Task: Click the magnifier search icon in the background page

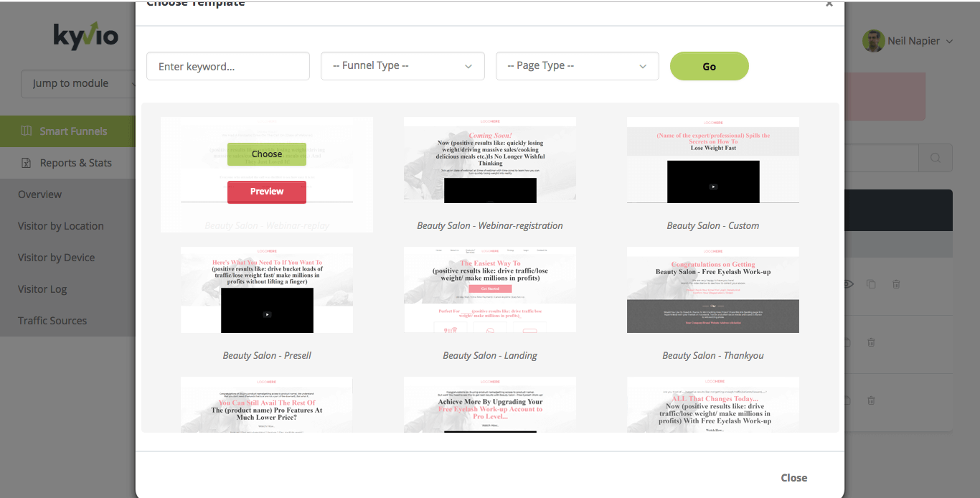Action: [x=936, y=158]
